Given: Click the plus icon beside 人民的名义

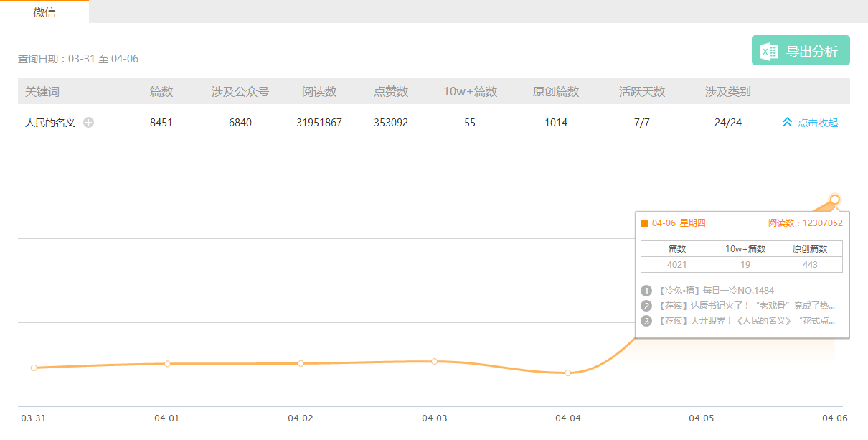Looking at the screenshot, I should coord(88,123).
